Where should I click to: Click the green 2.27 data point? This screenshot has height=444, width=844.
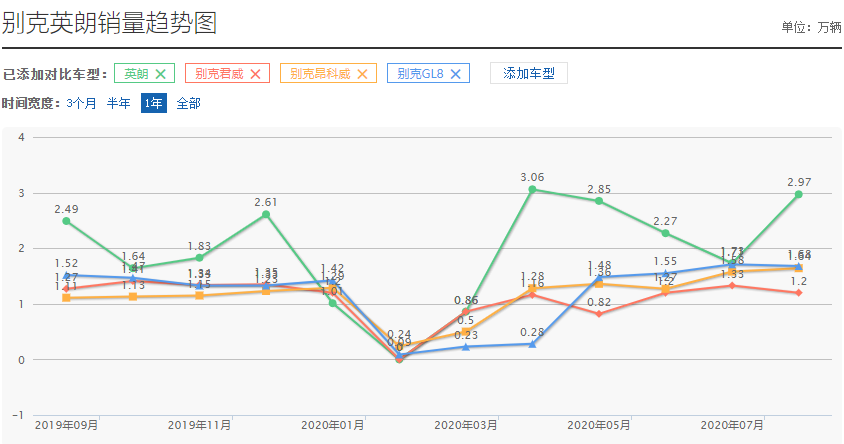pyautogui.click(x=665, y=233)
